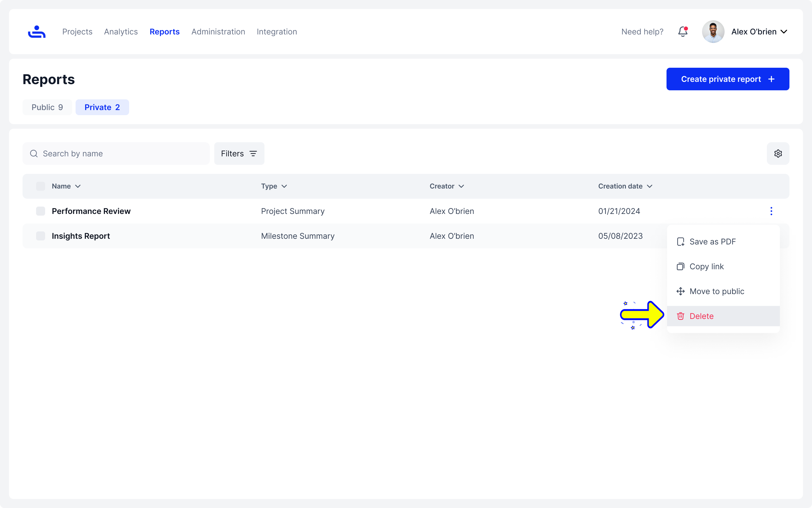Open table settings gear icon
Image resolution: width=812 pixels, height=508 pixels.
pos(778,154)
